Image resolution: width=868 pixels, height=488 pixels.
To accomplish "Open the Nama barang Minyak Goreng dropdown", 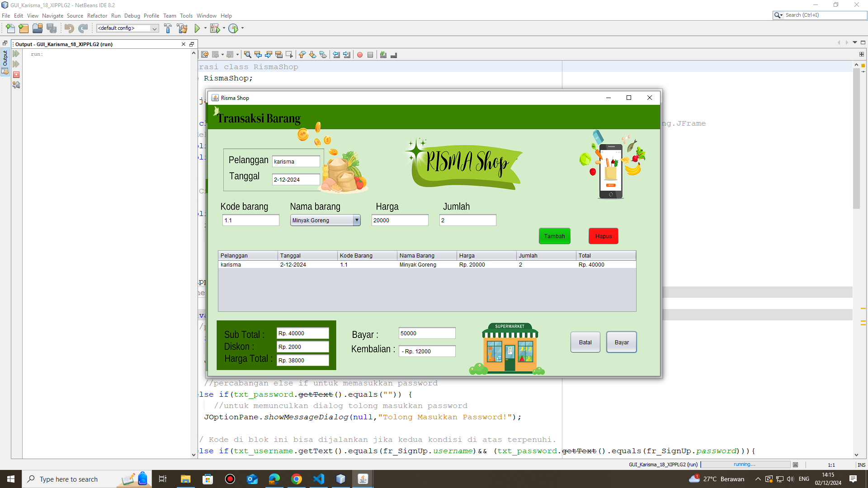I will point(357,220).
